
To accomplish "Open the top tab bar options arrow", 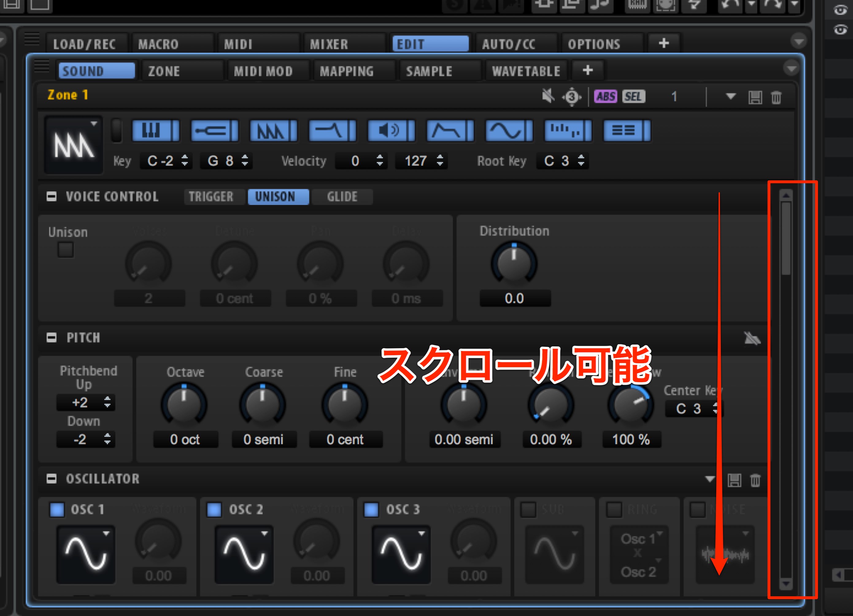I will (x=799, y=40).
